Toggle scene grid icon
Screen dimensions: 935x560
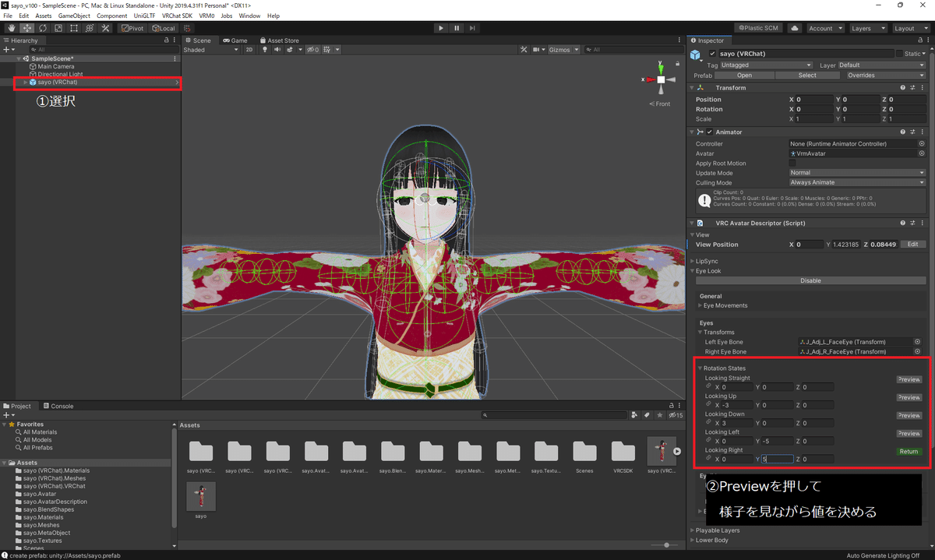pos(329,50)
